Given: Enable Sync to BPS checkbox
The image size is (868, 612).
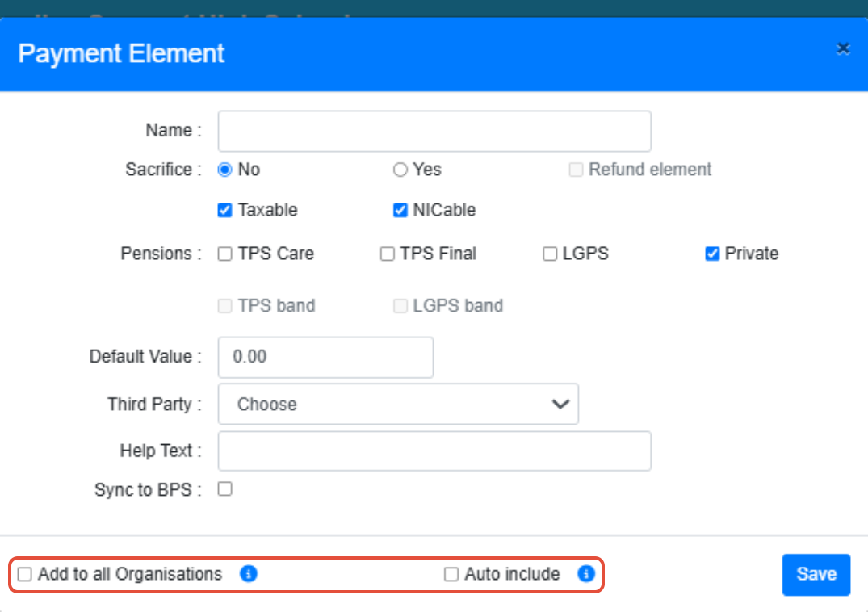Looking at the screenshot, I should tap(225, 488).
